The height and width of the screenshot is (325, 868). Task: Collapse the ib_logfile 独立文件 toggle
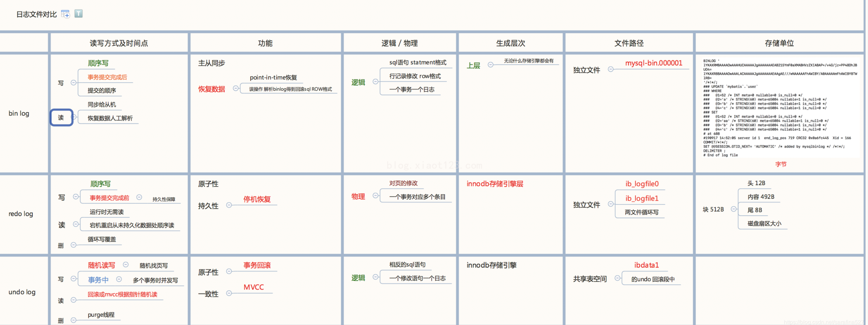tap(611, 204)
